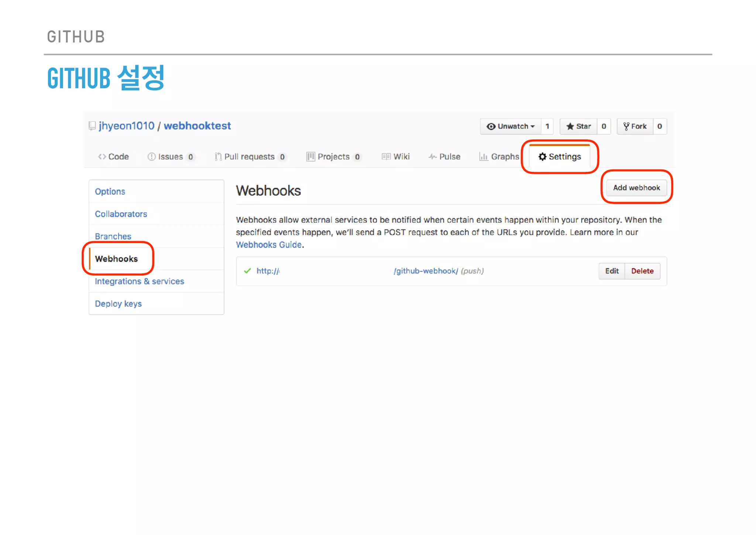Open Integrations & services in sidebar
756x535 pixels.
(157, 281)
